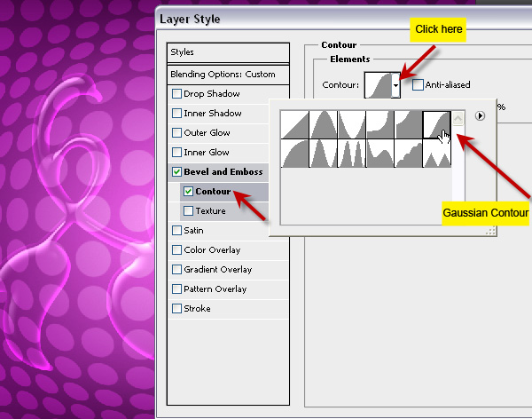Open the Bevel and Emboss settings
This screenshot has width=532, height=419.
coord(223,172)
